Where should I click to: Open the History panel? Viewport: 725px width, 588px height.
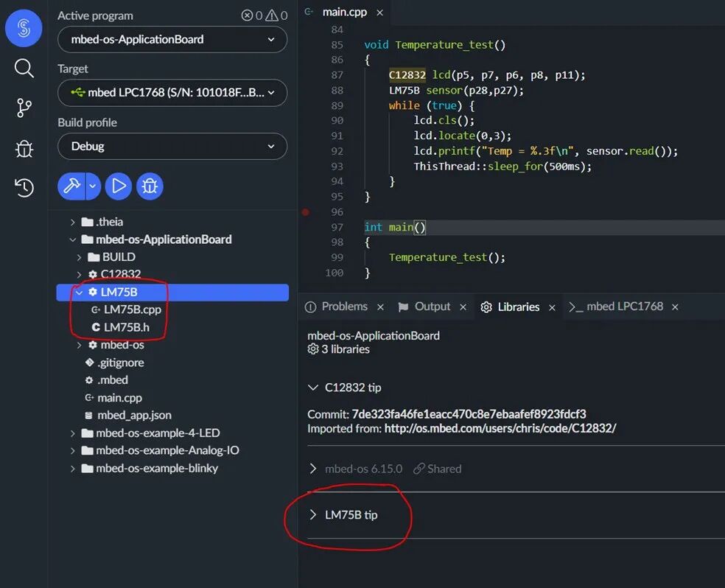coord(23,188)
